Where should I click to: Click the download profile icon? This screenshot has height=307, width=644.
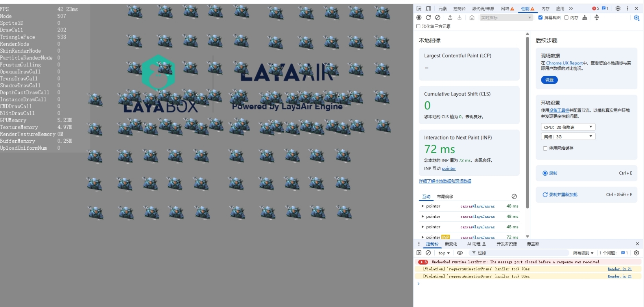[x=459, y=17]
